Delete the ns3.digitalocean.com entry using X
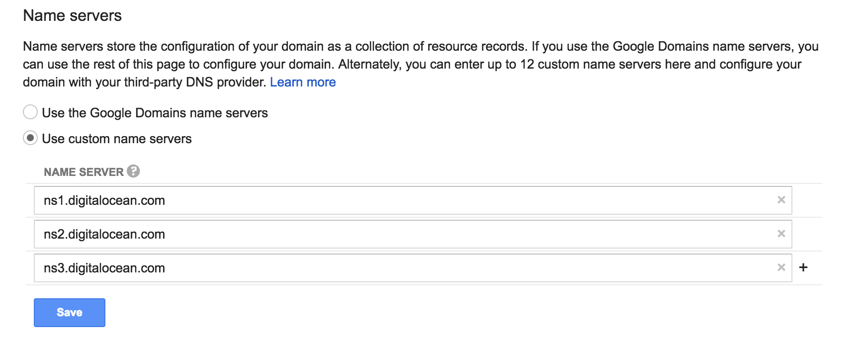 tap(781, 267)
